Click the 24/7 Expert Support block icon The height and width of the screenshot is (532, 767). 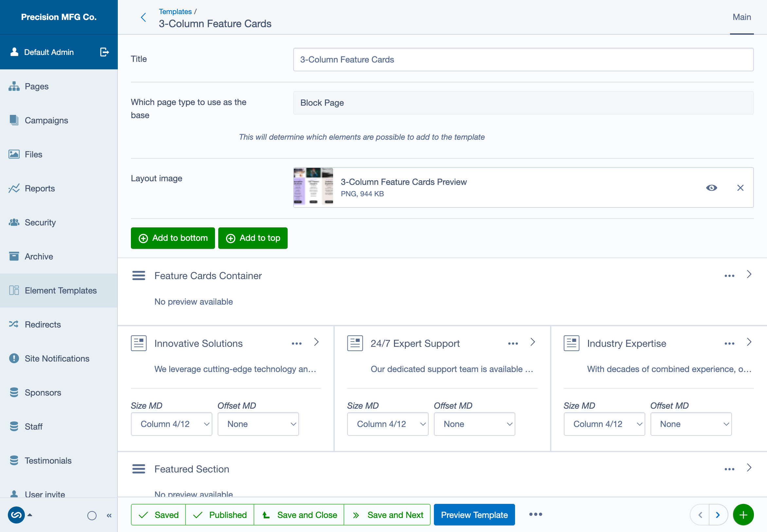point(355,343)
